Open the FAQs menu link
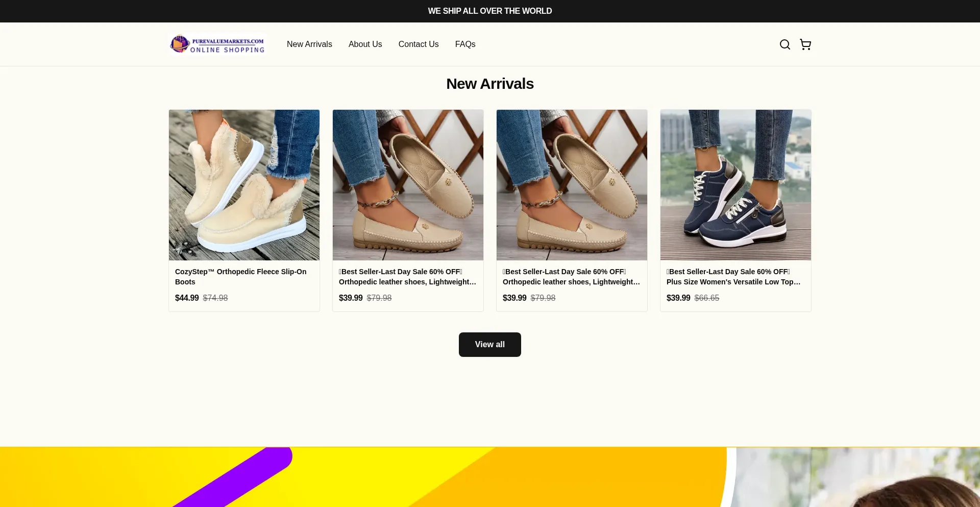Image resolution: width=980 pixels, height=507 pixels. tap(465, 44)
